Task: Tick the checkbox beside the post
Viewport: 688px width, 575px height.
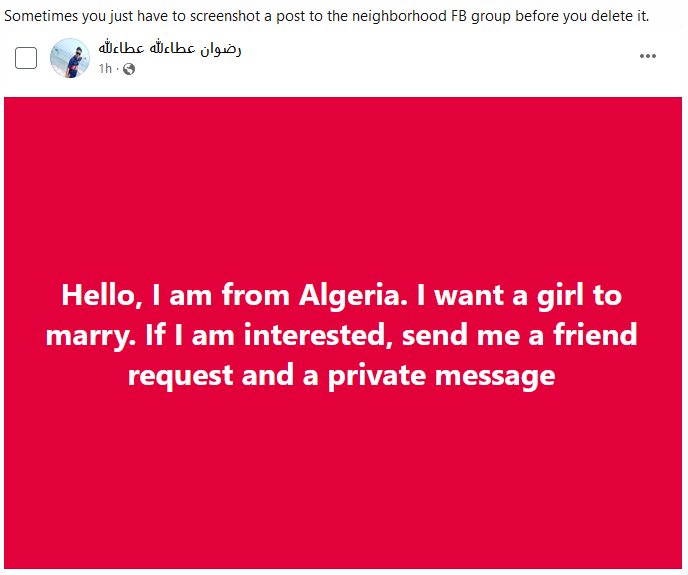Action: (x=26, y=58)
